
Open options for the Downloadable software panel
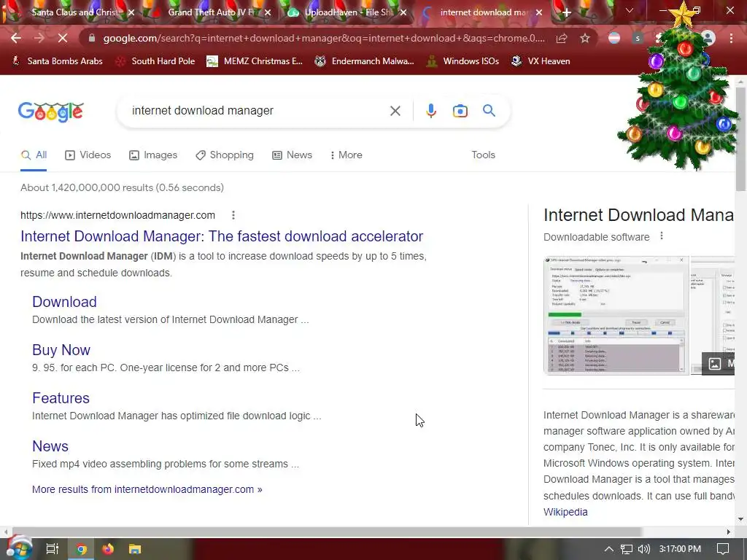[662, 236]
